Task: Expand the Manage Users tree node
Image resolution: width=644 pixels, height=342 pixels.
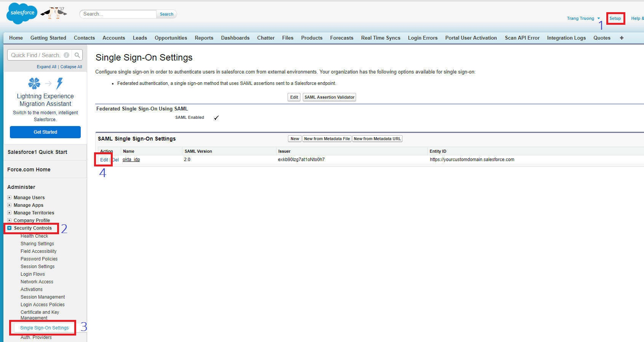Action: point(10,198)
